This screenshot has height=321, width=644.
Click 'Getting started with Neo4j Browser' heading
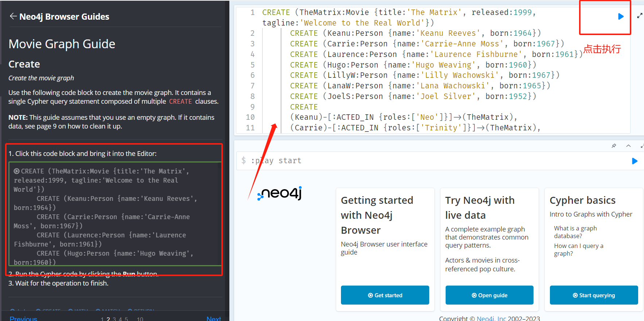(377, 215)
